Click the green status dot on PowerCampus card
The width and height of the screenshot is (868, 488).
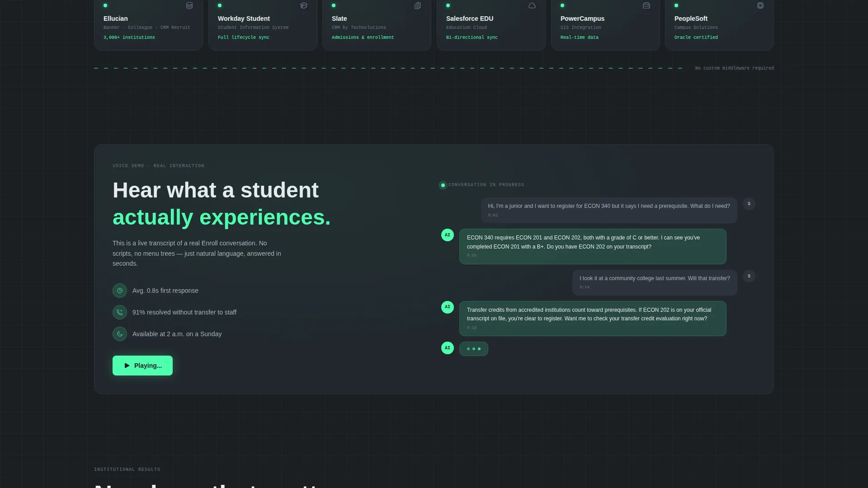coord(562,5)
